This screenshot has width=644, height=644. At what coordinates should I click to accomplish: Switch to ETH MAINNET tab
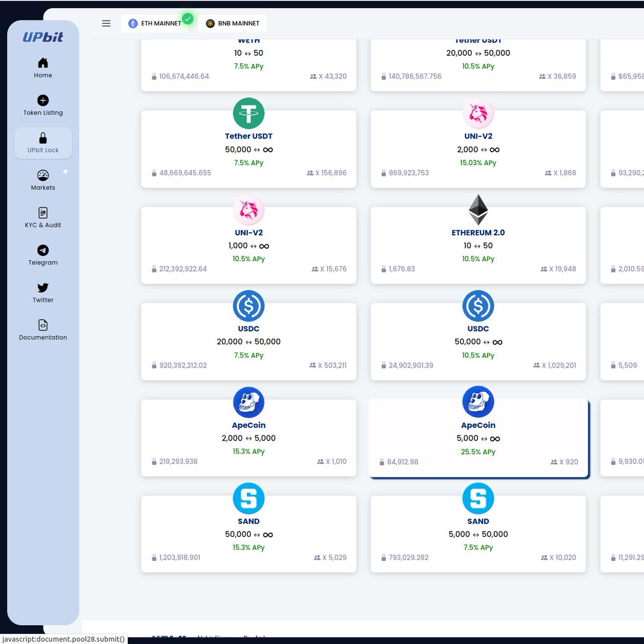coord(155,24)
